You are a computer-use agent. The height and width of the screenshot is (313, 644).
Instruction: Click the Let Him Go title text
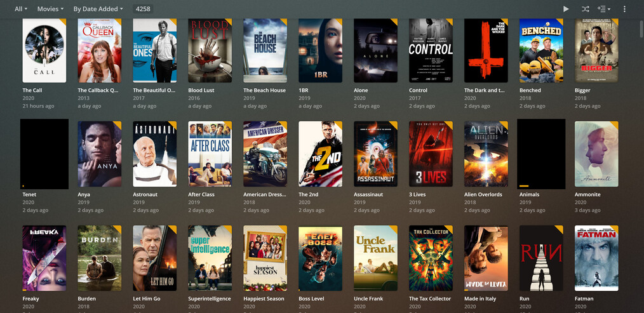click(x=147, y=298)
